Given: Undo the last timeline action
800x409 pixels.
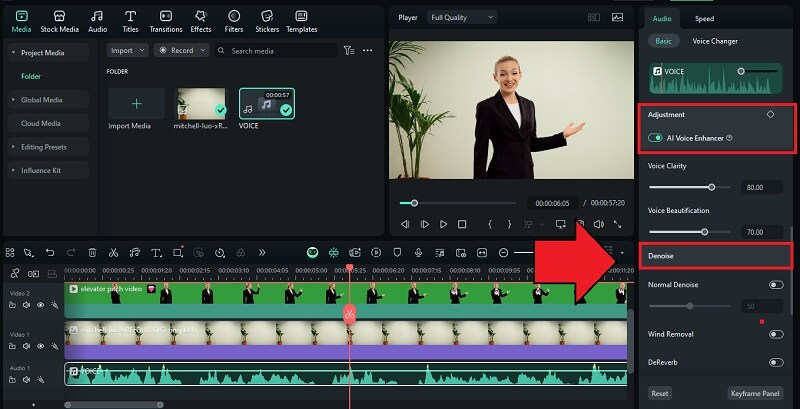Looking at the screenshot, I should point(50,252).
